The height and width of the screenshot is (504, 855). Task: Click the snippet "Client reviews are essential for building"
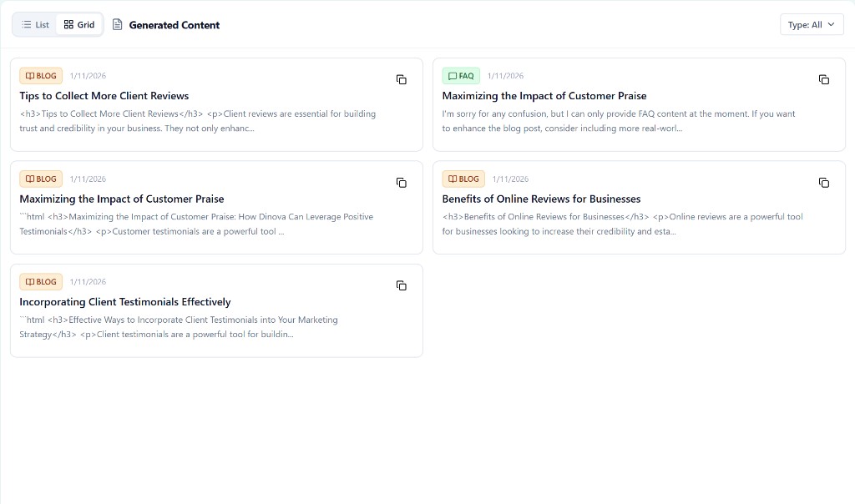click(197, 121)
